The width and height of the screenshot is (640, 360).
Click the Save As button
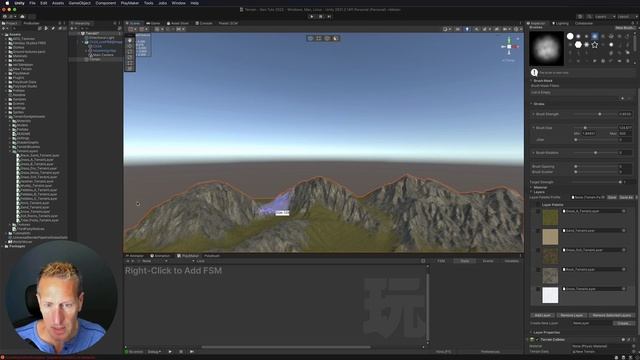coord(626,197)
